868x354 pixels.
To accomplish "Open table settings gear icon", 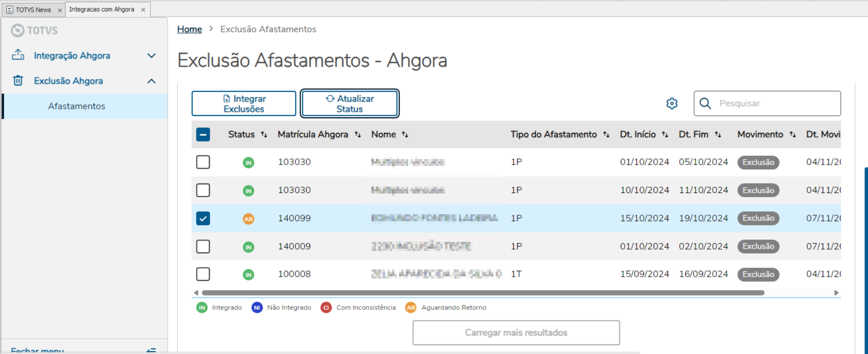I will coord(672,103).
